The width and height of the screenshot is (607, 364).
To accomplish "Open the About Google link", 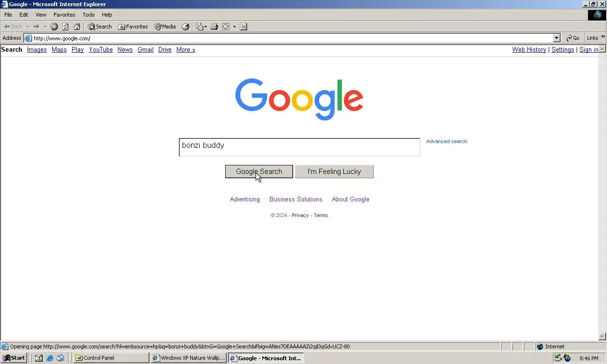I will (x=350, y=200).
